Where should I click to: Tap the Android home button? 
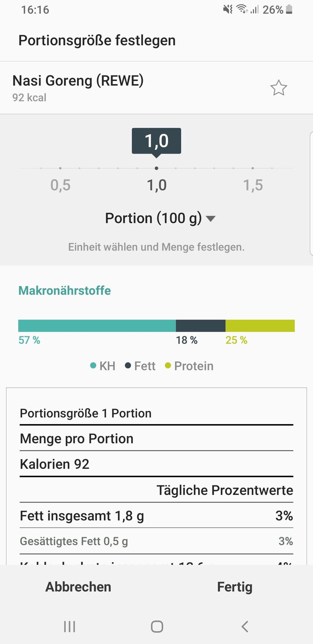point(157,627)
